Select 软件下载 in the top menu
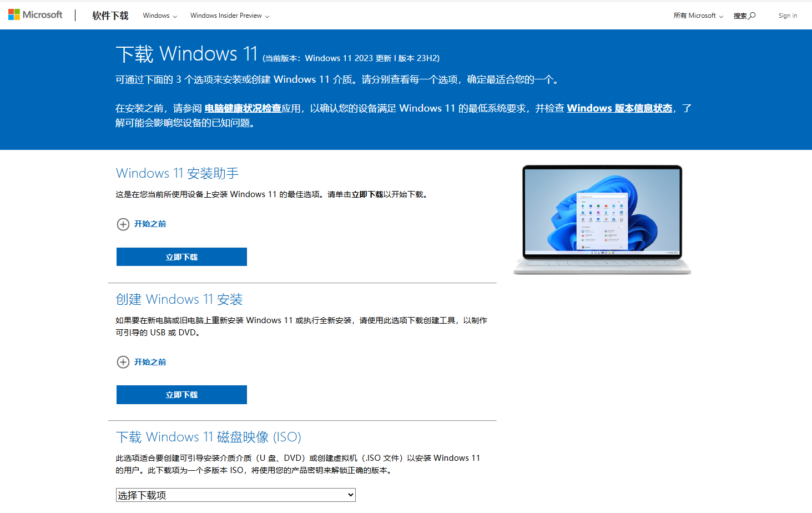This screenshot has height=513, width=812. coord(109,15)
